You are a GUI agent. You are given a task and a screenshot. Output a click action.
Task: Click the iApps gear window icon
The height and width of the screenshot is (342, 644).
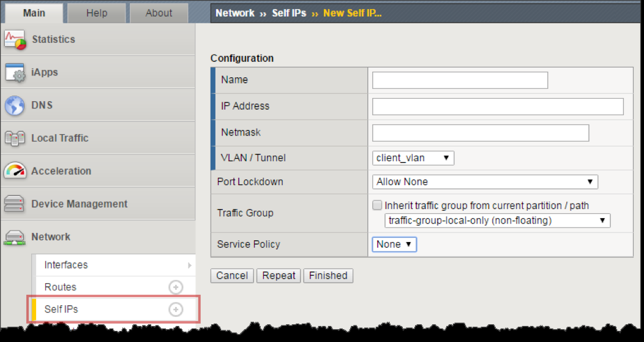coord(15,73)
